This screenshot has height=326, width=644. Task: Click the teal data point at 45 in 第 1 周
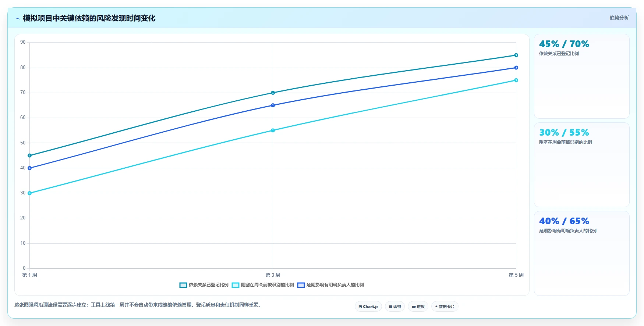coord(30,155)
